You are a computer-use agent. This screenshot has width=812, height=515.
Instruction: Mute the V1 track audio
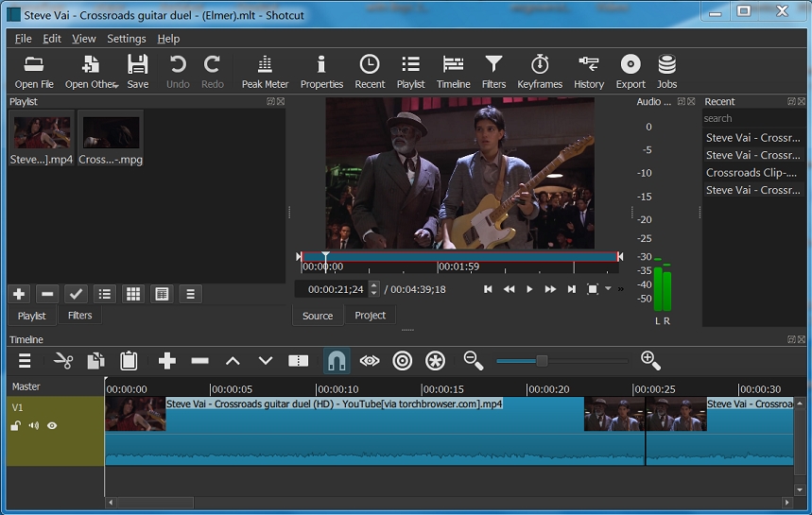(34, 426)
